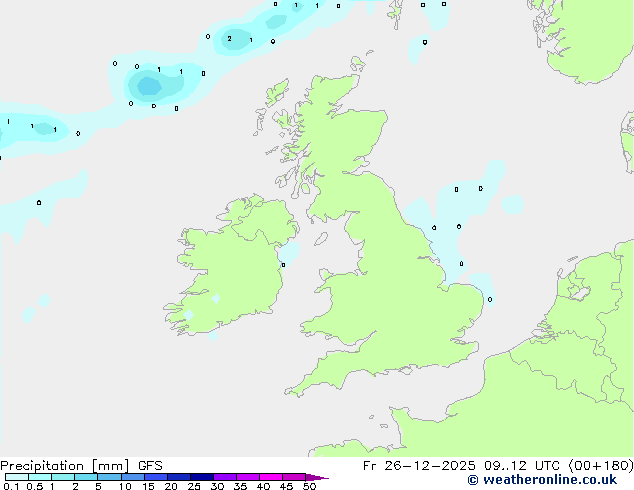This screenshot has width=634, height=490.
Task: Click the date '26-12-2025' text
Action: [x=429, y=466]
